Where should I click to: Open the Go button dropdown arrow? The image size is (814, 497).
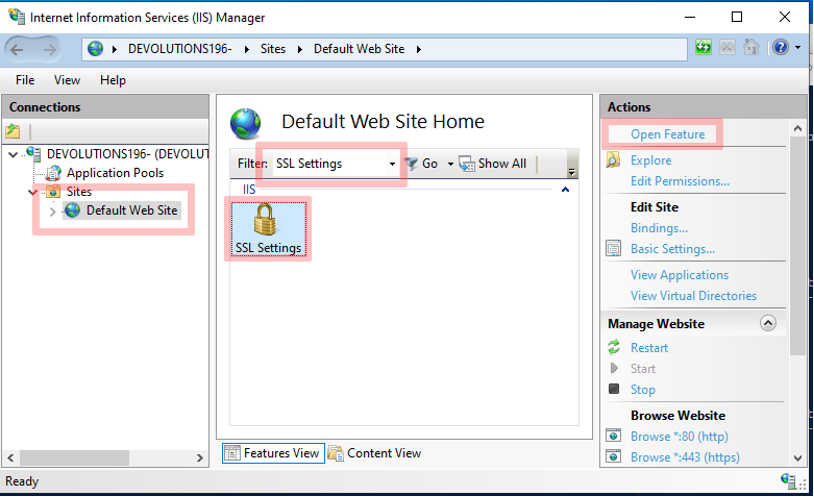[x=450, y=164]
